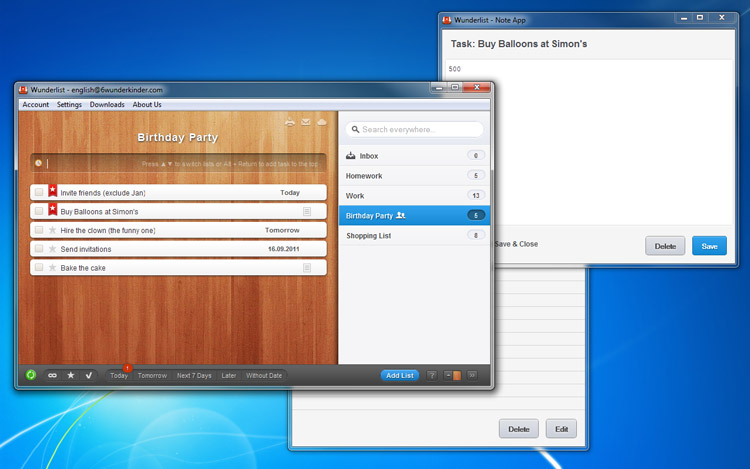Check off Invite friends task
750x469 pixels.
pyautogui.click(x=39, y=192)
